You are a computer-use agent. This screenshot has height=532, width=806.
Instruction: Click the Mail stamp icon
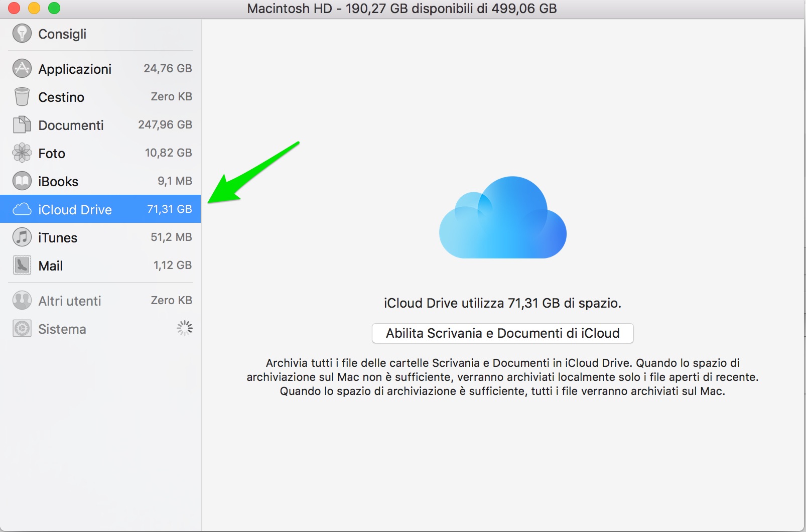[x=22, y=265]
